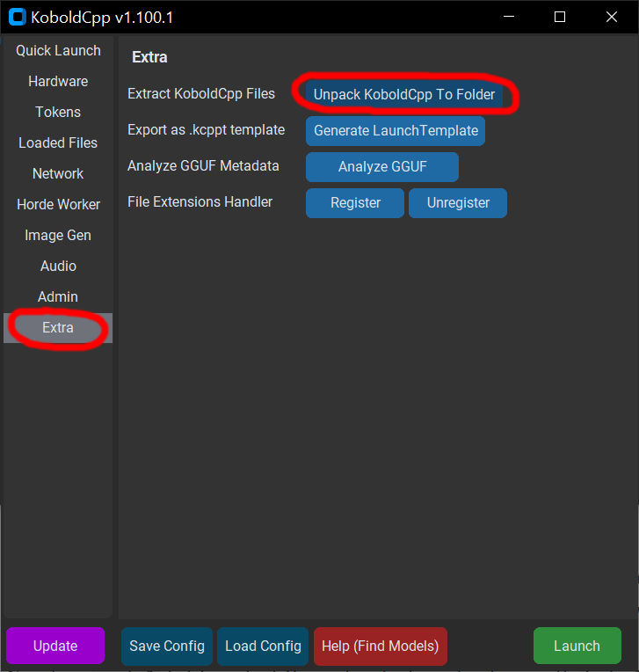The width and height of the screenshot is (639, 672).
Task: Click the 'KoboldCpp v1.100.1' window title
Action: point(102,18)
